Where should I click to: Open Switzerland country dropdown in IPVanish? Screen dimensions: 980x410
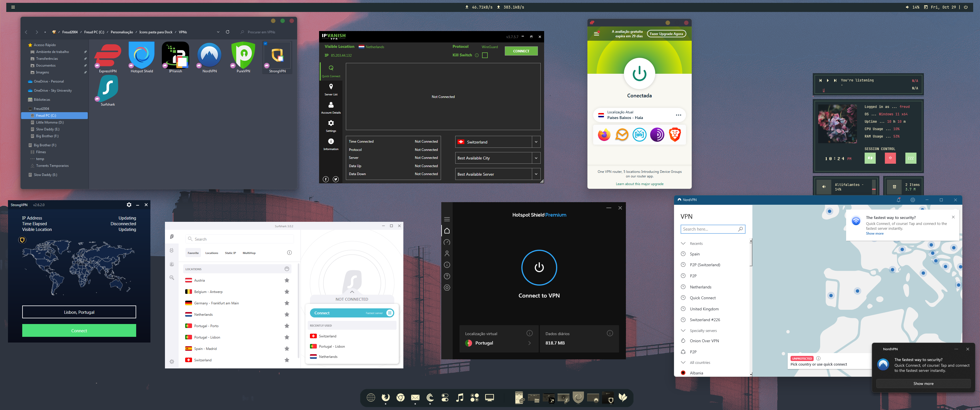click(x=536, y=142)
